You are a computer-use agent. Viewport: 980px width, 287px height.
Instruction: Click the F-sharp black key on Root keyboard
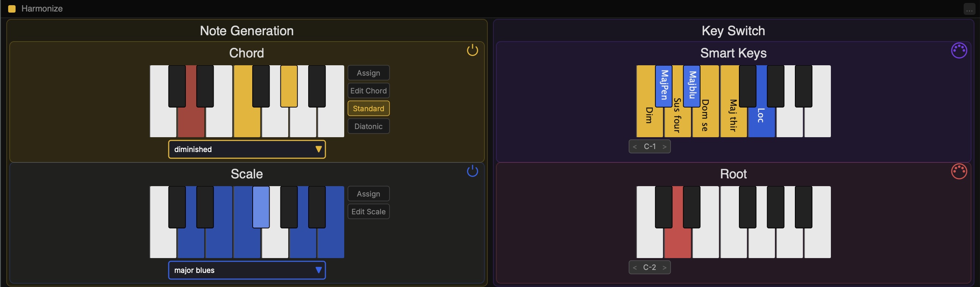pos(747,207)
